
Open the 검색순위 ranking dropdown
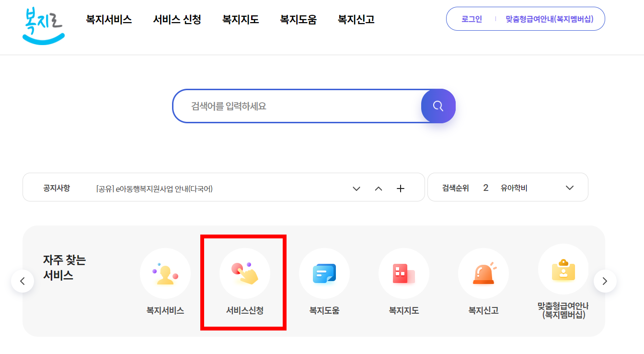click(570, 188)
